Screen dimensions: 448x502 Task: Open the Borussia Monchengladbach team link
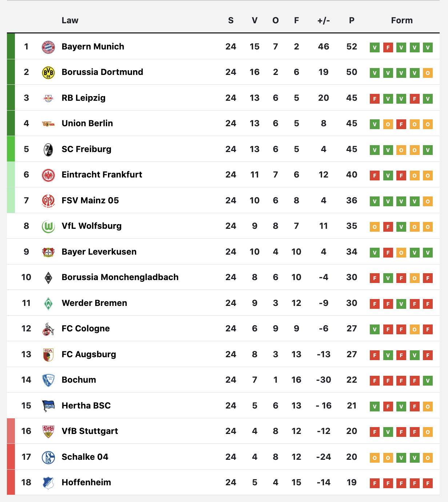pos(120,277)
